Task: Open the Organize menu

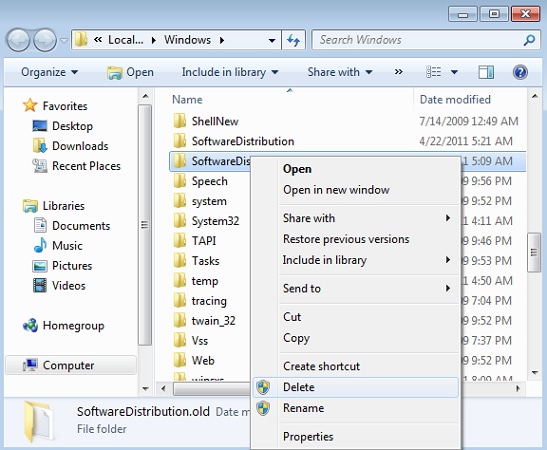Action: pos(50,72)
